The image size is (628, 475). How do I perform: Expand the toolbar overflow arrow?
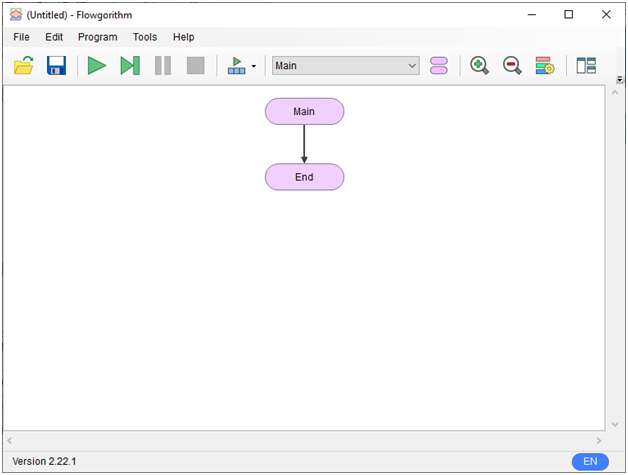620,79
